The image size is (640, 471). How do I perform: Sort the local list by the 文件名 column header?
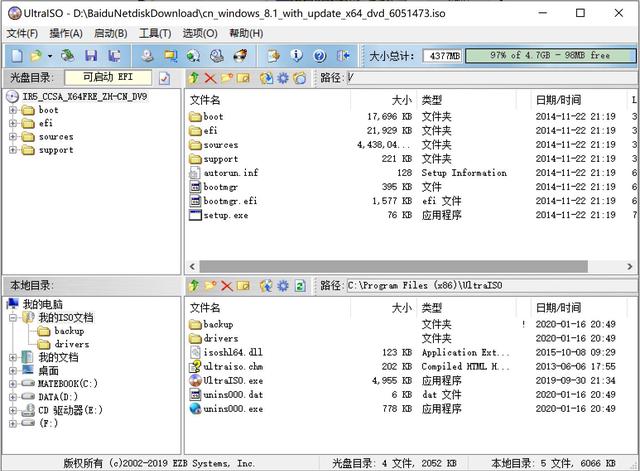tap(268, 308)
